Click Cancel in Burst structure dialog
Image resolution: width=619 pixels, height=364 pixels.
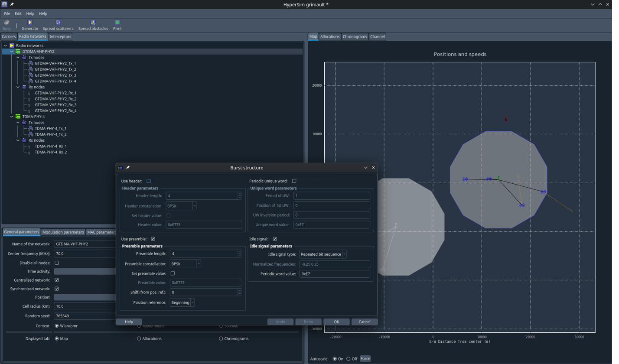365,322
